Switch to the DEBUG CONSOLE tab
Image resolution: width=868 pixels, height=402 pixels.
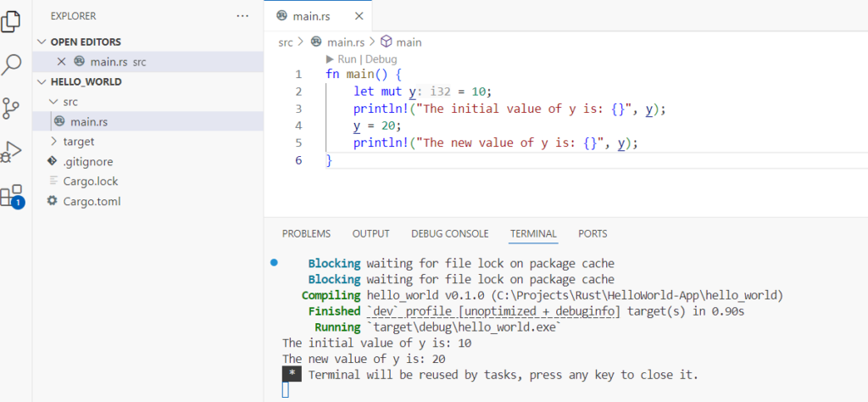449,234
